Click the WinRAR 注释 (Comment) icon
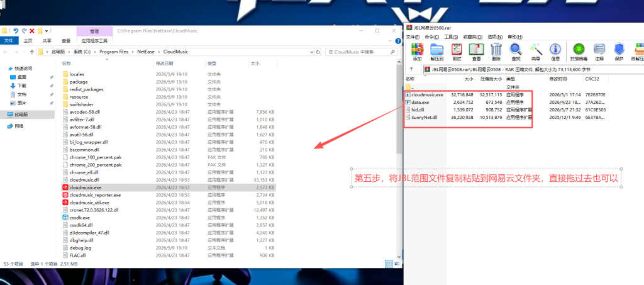The image size is (644, 285). coord(599,52)
